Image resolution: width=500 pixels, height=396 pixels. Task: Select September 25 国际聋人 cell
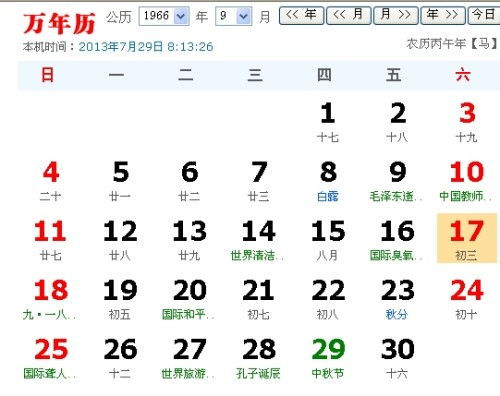click(51, 358)
